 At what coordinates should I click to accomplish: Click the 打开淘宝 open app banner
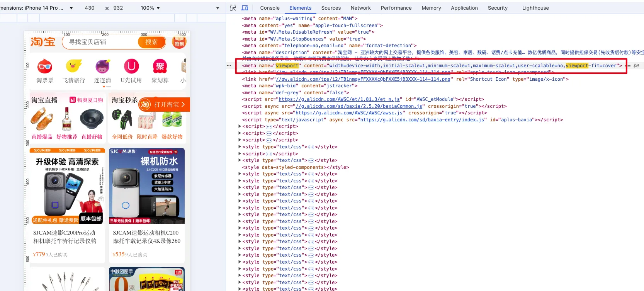[x=164, y=104]
